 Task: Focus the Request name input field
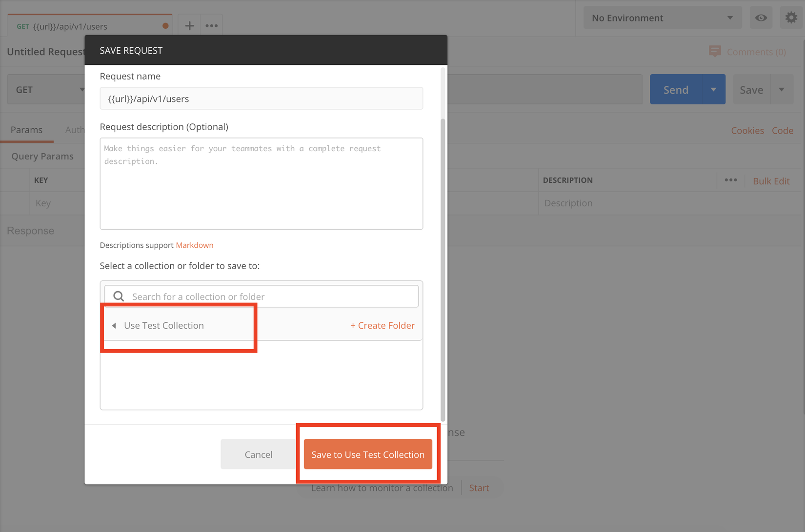(x=261, y=99)
